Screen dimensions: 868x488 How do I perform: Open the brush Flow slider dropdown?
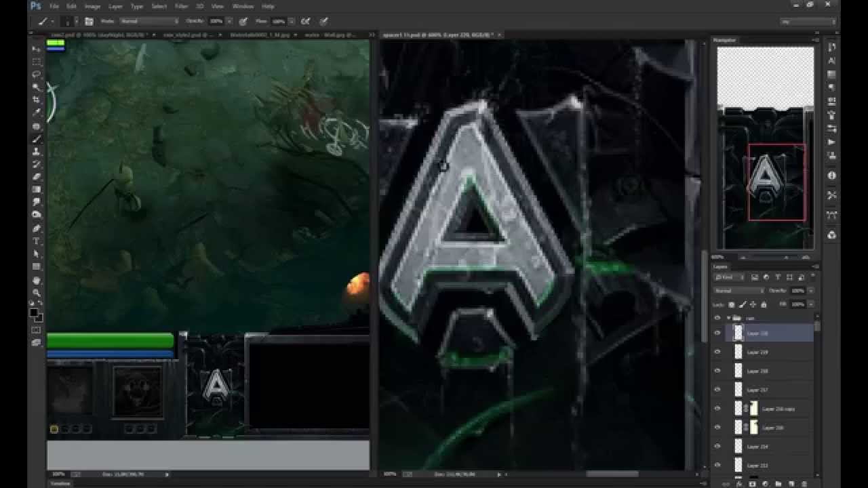292,22
